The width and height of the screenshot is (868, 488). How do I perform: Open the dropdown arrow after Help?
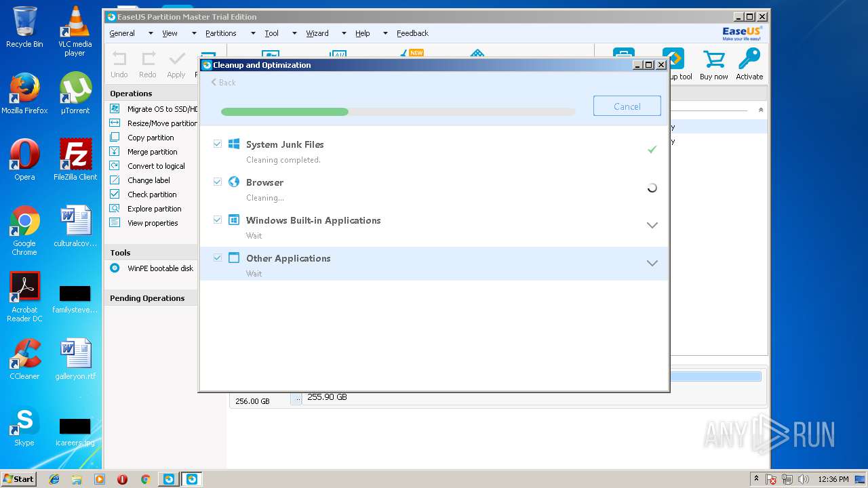coord(385,33)
